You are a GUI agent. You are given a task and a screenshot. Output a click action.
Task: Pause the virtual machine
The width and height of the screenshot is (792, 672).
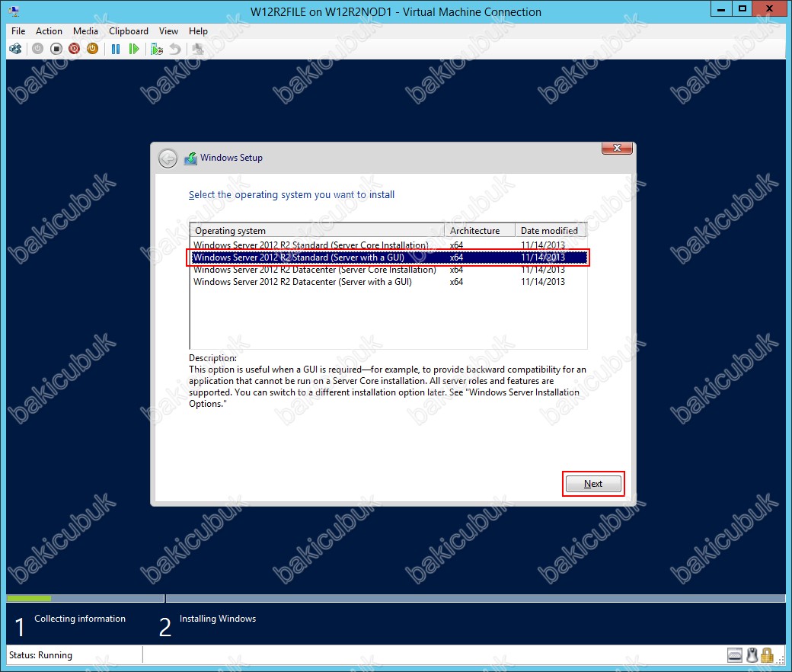(116, 49)
